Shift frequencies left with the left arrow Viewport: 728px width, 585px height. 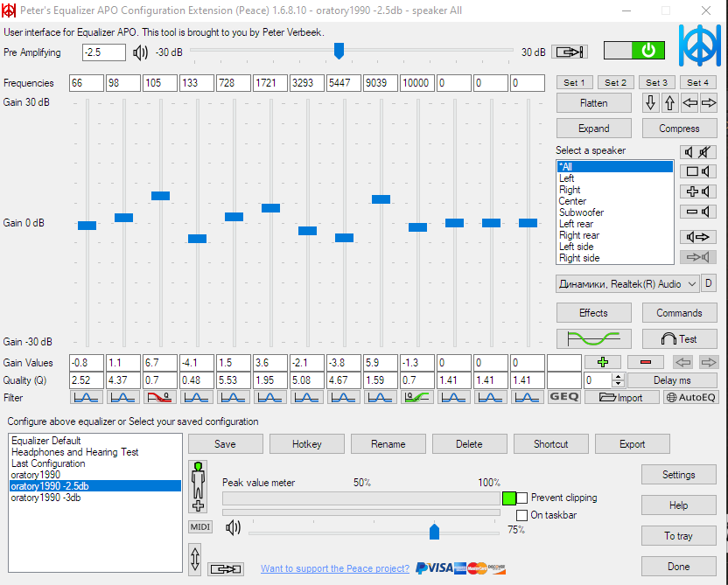point(689,103)
